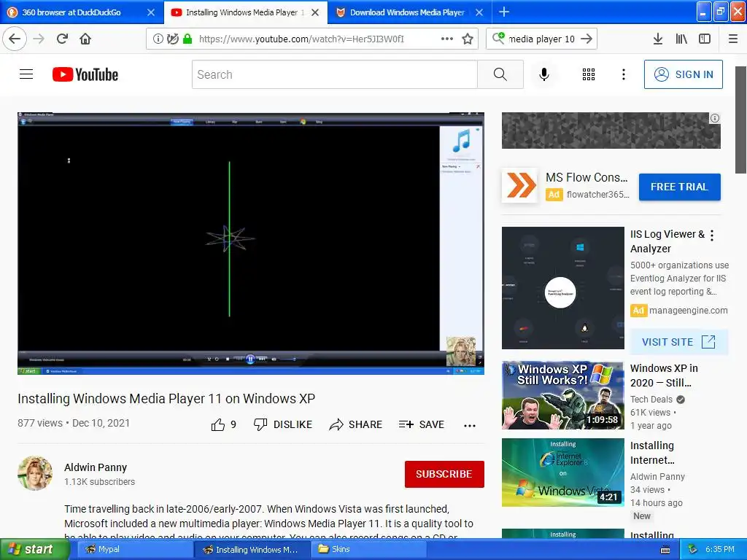Open the Windows start button
Screen dimensions: 747x560
pos(34,549)
